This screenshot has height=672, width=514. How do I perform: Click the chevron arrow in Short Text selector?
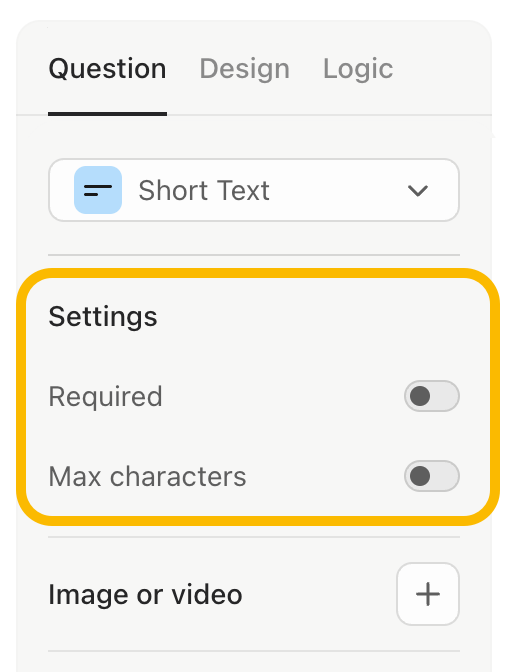pyautogui.click(x=418, y=191)
